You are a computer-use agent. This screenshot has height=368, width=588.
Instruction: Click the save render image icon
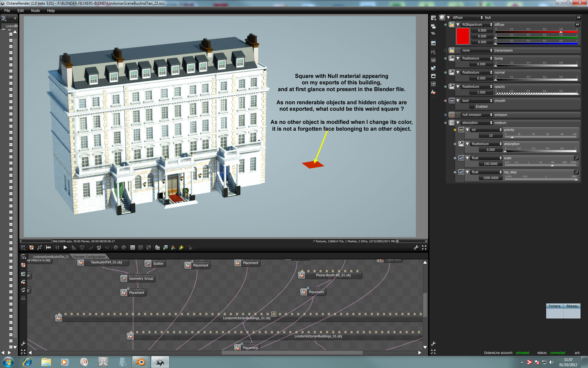pyautogui.click(x=165, y=247)
